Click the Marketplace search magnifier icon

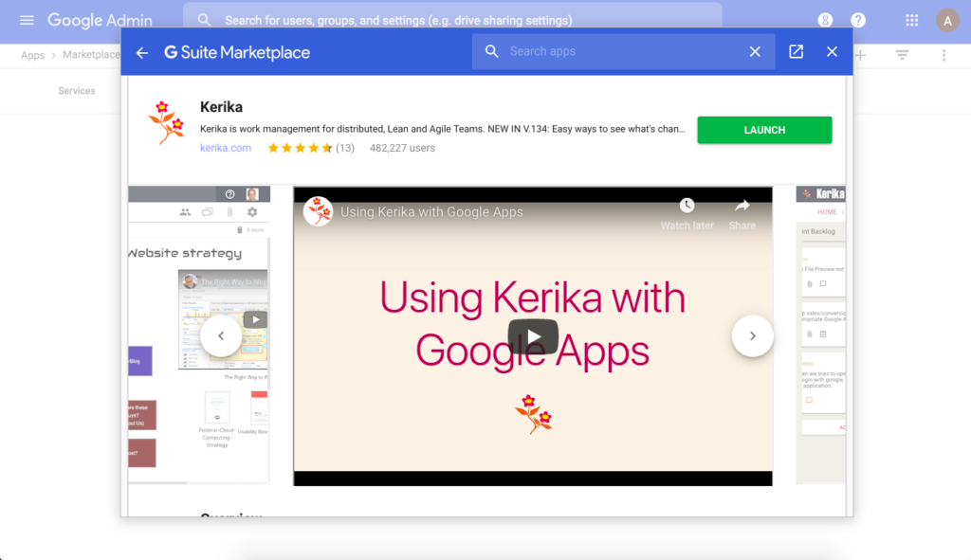[492, 51]
